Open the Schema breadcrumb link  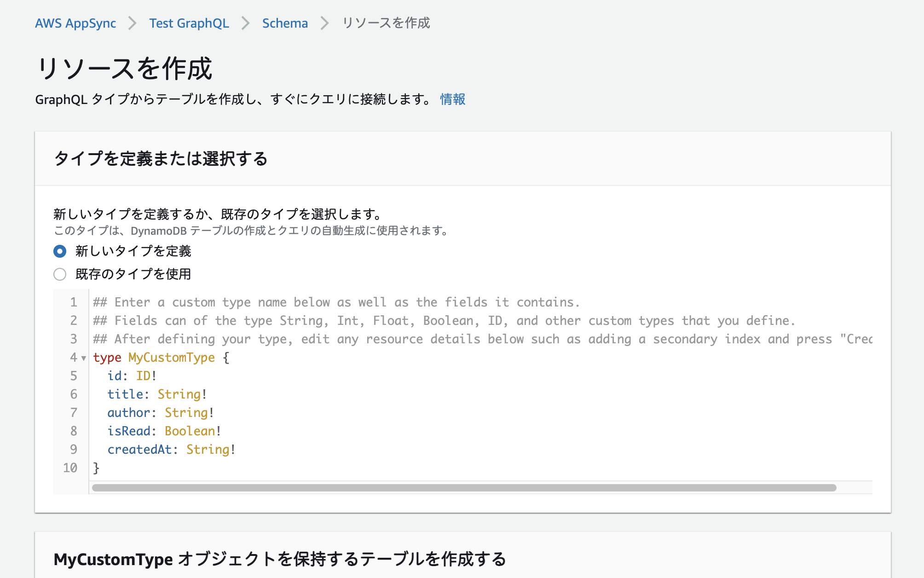pyautogui.click(x=285, y=23)
